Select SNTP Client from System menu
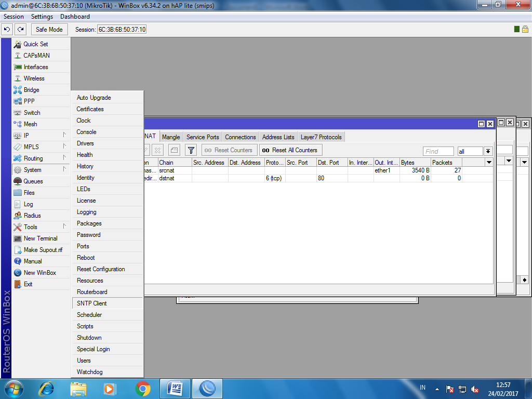532x399 pixels. click(x=108, y=303)
